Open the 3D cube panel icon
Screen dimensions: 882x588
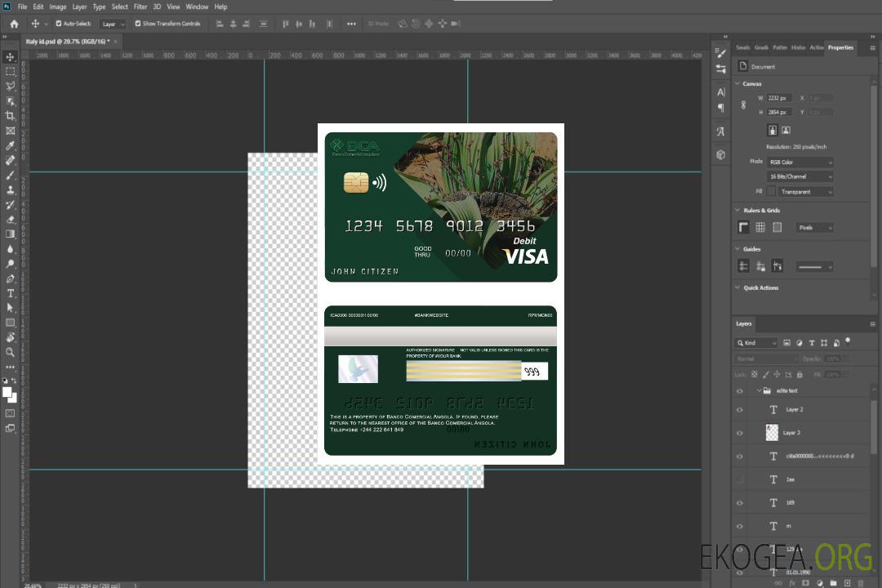721,154
